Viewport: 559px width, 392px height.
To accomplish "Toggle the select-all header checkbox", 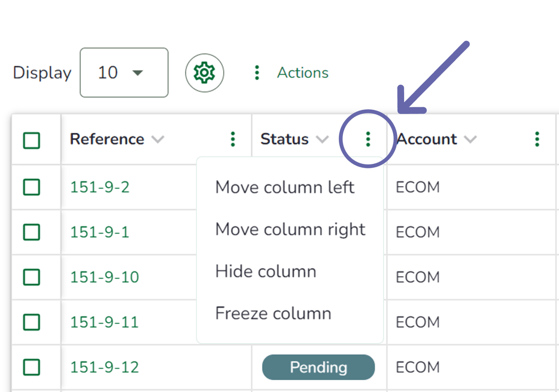I will [32, 140].
